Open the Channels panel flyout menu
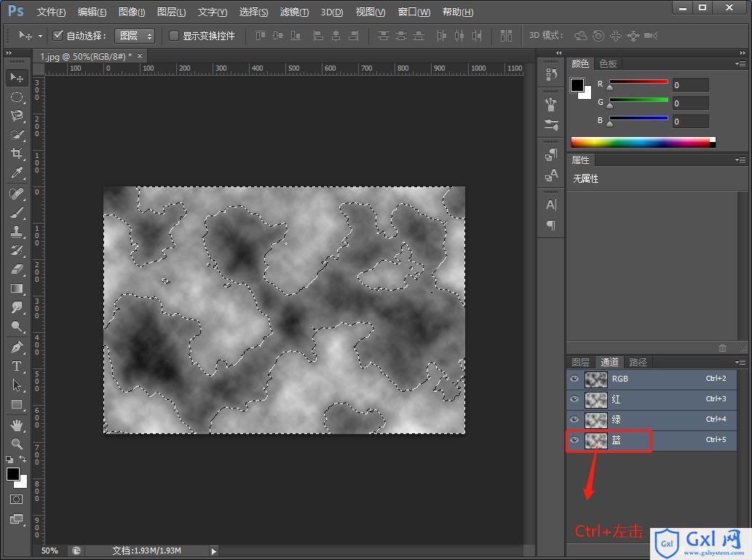Viewport: 752px width, 560px height. click(x=740, y=363)
